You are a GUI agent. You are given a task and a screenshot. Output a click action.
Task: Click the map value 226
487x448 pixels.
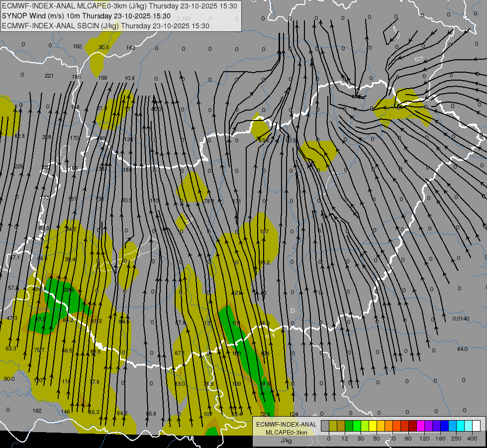tap(18, 166)
